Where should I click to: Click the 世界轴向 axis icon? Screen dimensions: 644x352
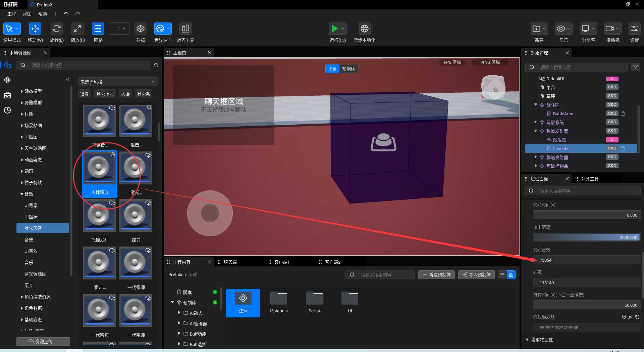click(160, 29)
